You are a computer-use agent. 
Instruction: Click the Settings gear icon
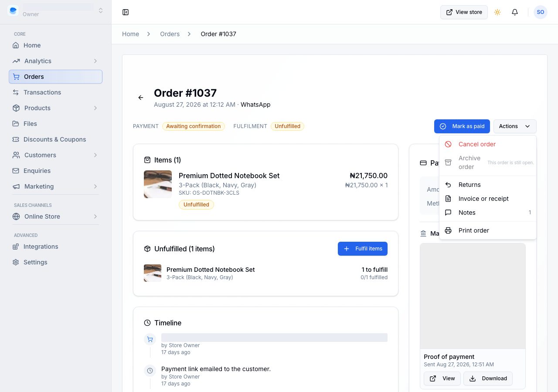(x=16, y=262)
